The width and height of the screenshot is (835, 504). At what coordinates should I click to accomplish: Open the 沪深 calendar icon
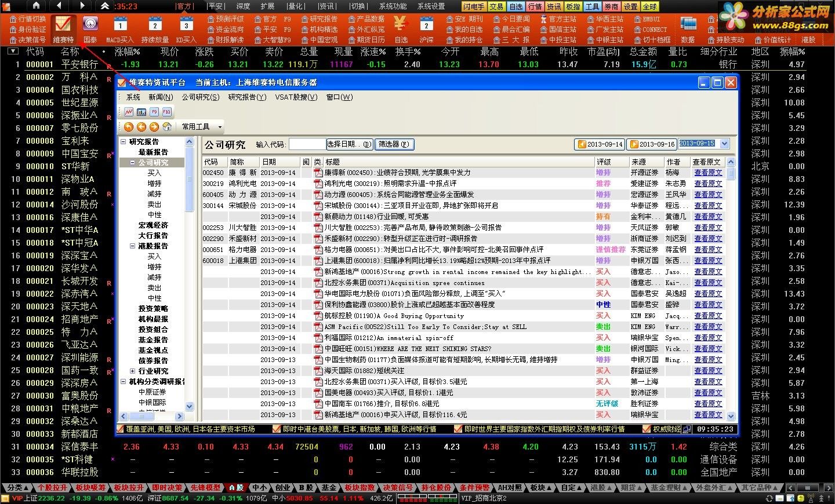[426, 25]
